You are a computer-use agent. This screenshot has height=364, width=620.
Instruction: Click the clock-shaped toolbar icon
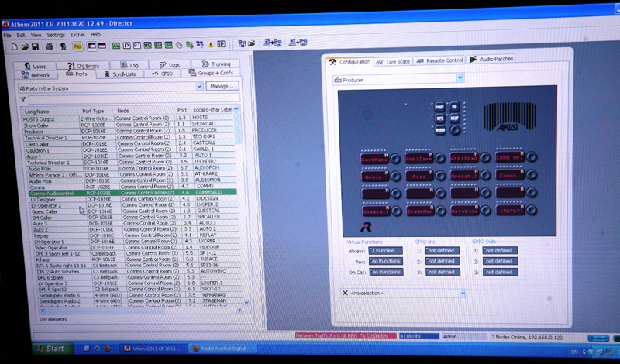coord(179,46)
